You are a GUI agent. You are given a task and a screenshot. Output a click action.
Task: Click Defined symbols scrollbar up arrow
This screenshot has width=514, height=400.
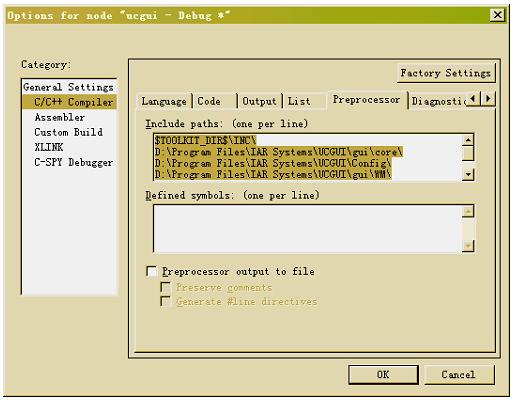[468, 211]
